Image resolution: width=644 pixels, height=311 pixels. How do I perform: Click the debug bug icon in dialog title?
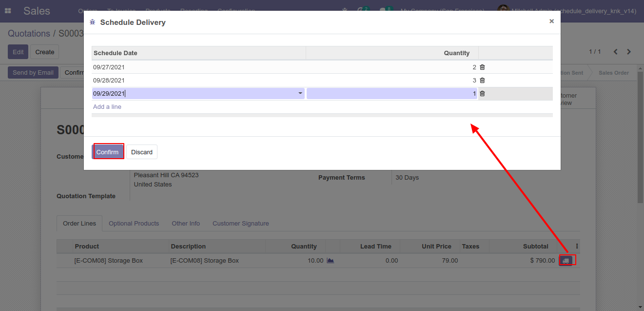click(x=93, y=22)
